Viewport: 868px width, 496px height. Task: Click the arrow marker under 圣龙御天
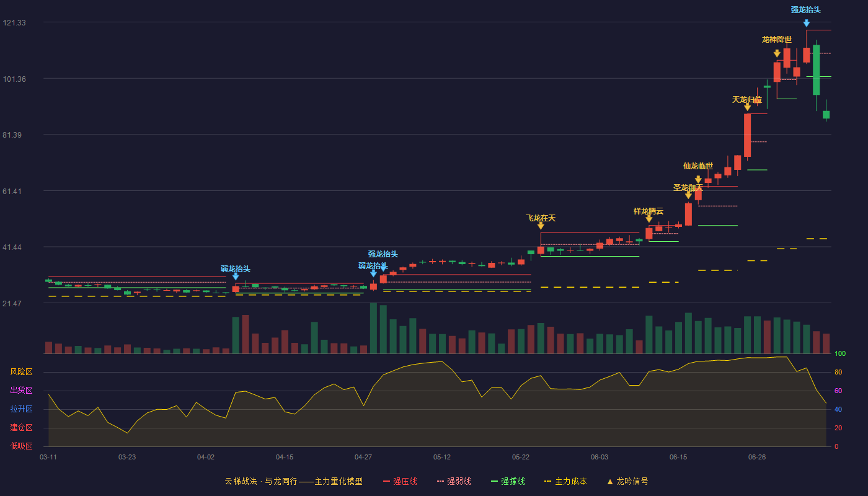pos(688,195)
